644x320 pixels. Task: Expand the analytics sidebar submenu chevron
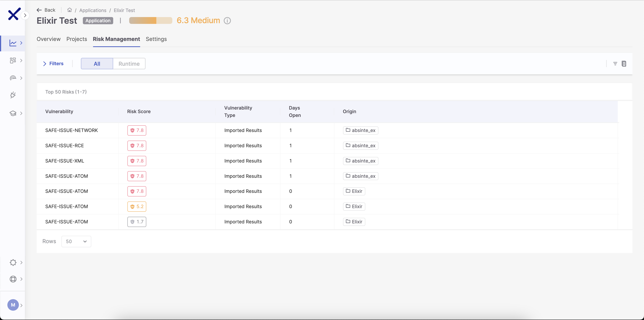click(x=21, y=43)
